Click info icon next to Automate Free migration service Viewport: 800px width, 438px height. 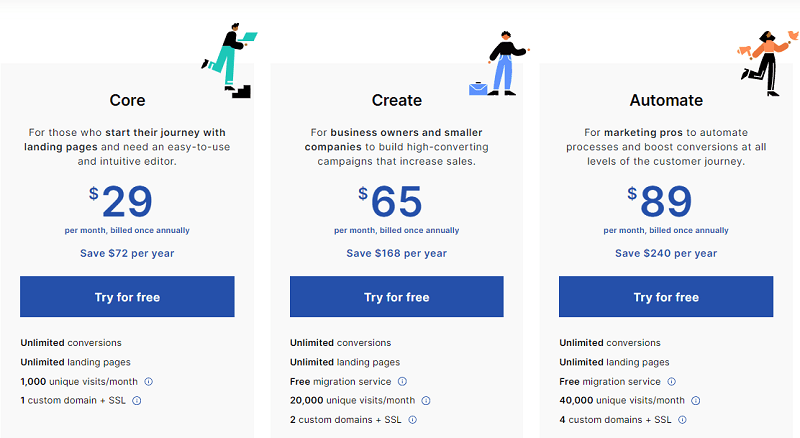[671, 381]
